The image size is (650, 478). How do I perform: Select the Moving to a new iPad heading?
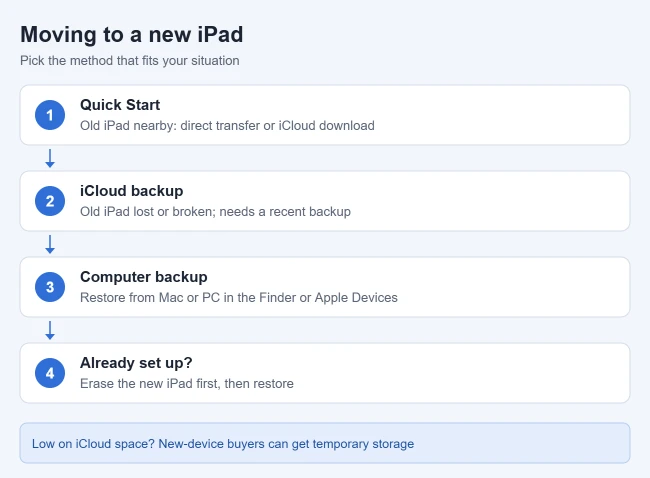pyautogui.click(x=131, y=34)
